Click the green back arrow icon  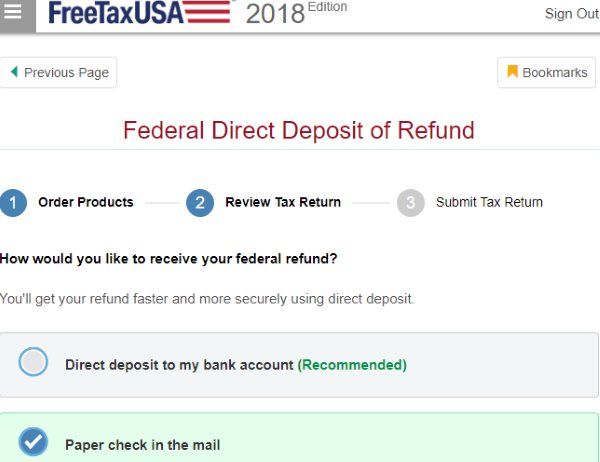(x=14, y=72)
